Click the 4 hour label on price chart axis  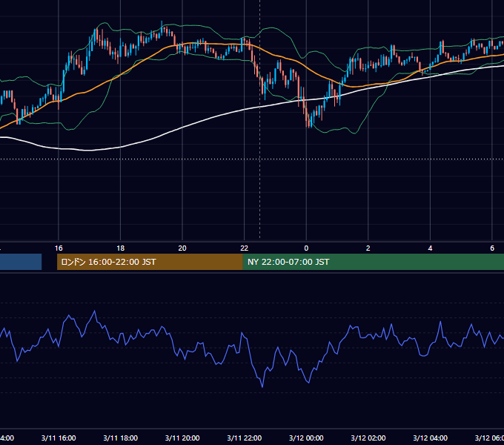point(430,248)
